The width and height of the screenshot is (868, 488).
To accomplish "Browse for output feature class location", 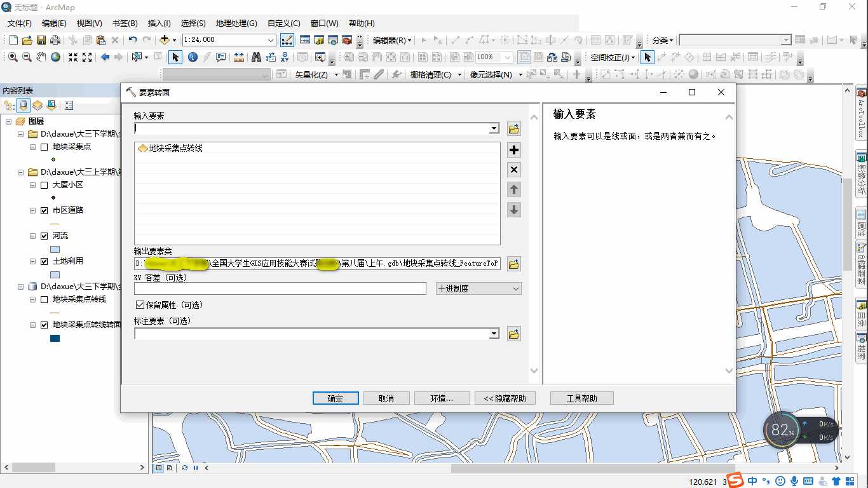I will tap(514, 264).
